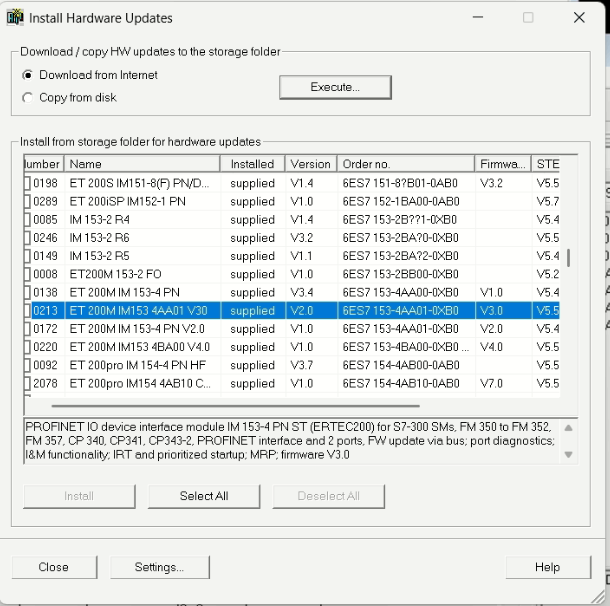The width and height of the screenshot is (610, 606).
Task: Sort by the Version column header
Action: tap(311, 164)
